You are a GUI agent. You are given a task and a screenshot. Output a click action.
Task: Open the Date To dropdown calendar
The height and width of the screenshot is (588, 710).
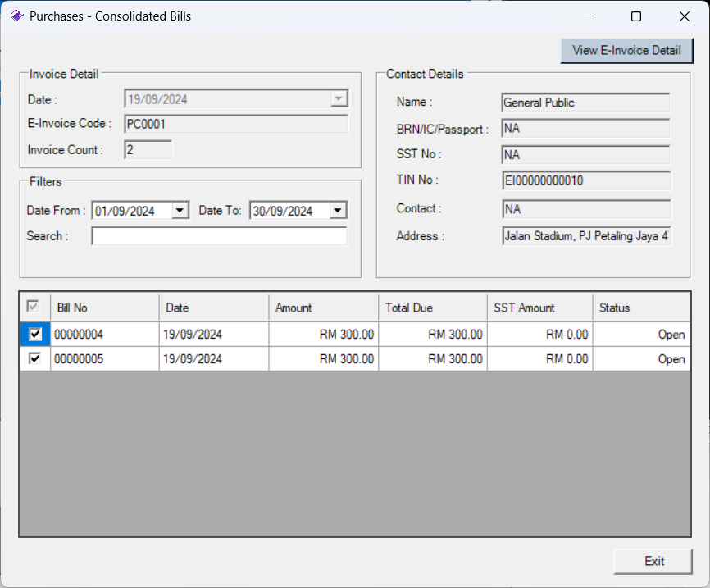click(338, 211)
